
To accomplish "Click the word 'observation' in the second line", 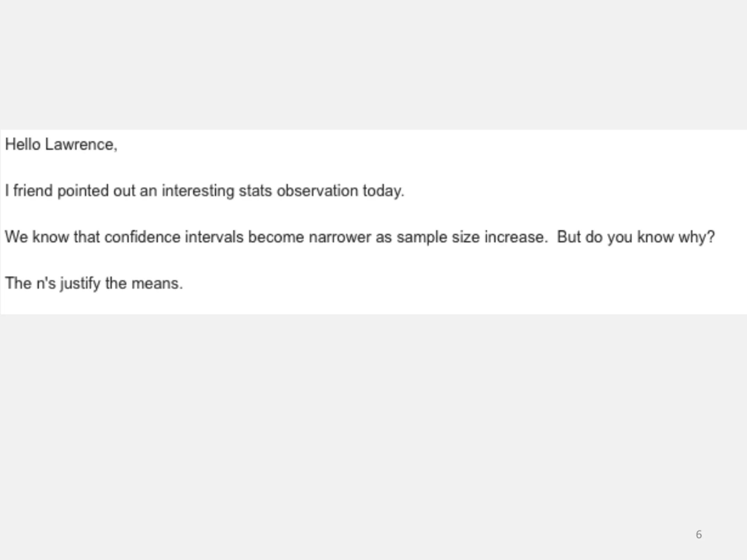I will 317,191.
